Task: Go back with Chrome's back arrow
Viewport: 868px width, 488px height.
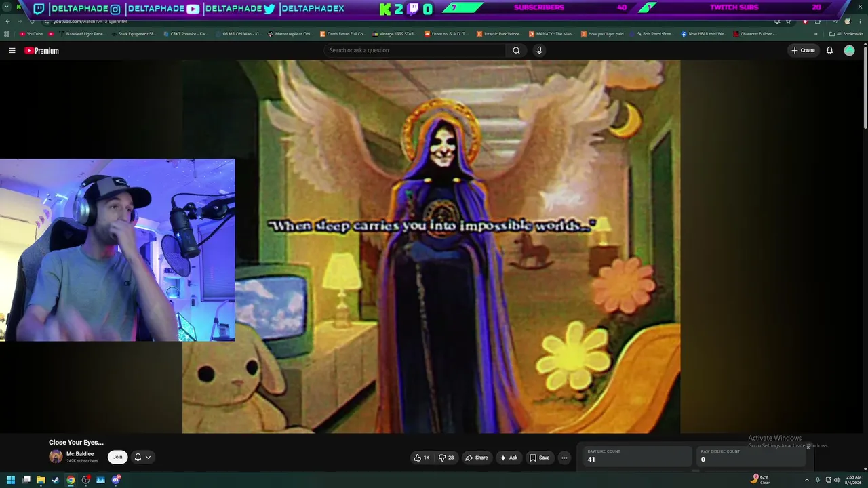Action: [7, 21]
